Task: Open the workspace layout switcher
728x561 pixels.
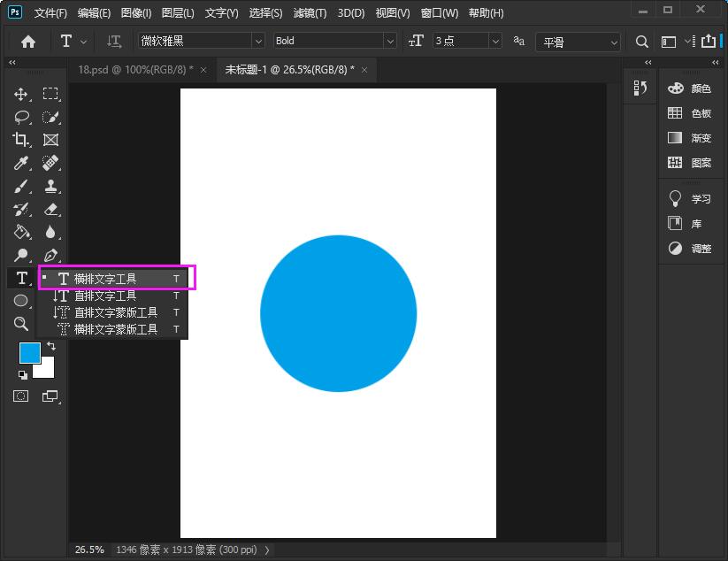Action: tap(669, 42)
